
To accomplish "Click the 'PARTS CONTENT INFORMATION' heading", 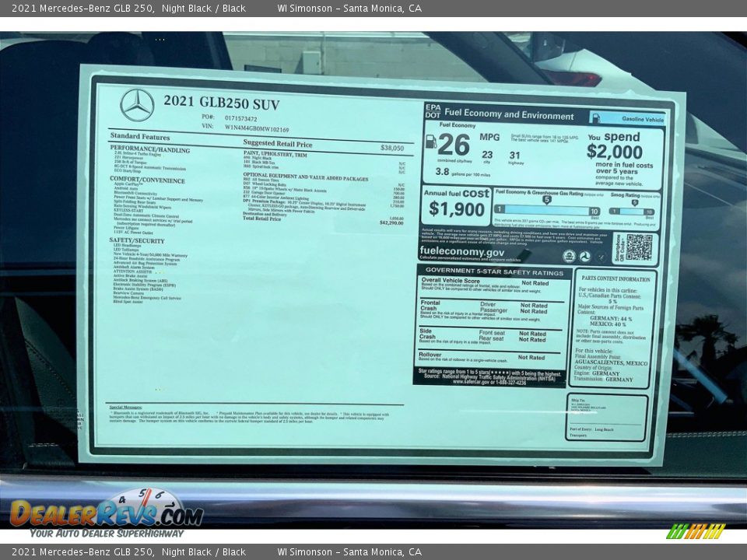I will point(615,278).
